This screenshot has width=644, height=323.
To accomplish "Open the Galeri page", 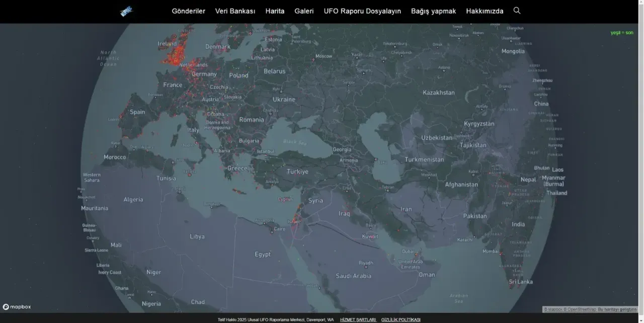I will [x=304, y=11].
